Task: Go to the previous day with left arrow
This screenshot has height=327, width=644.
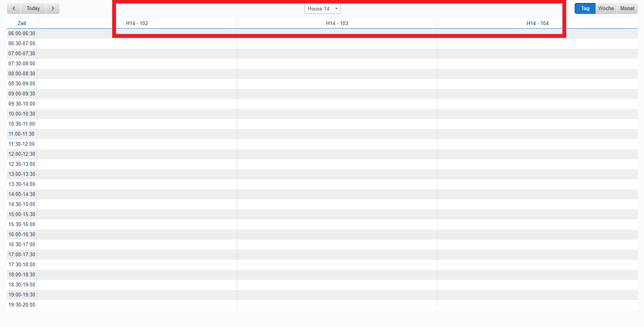Action: coord(14,9)
